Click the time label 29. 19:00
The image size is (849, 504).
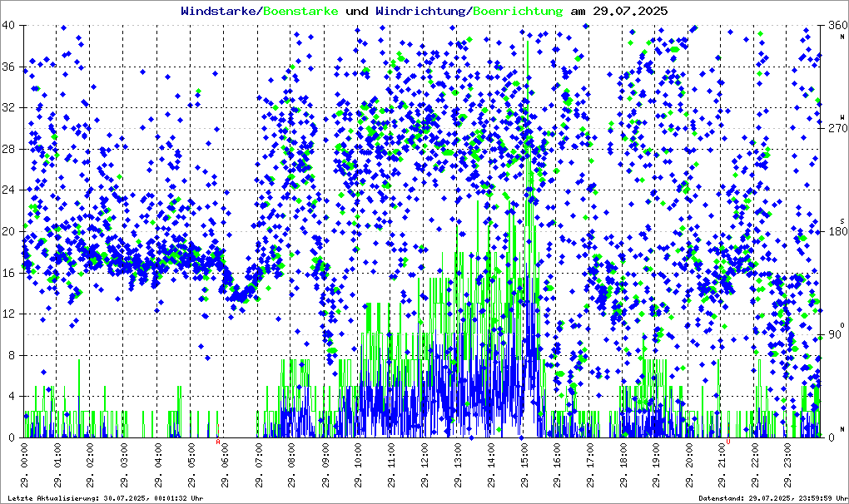click(658, 466)
